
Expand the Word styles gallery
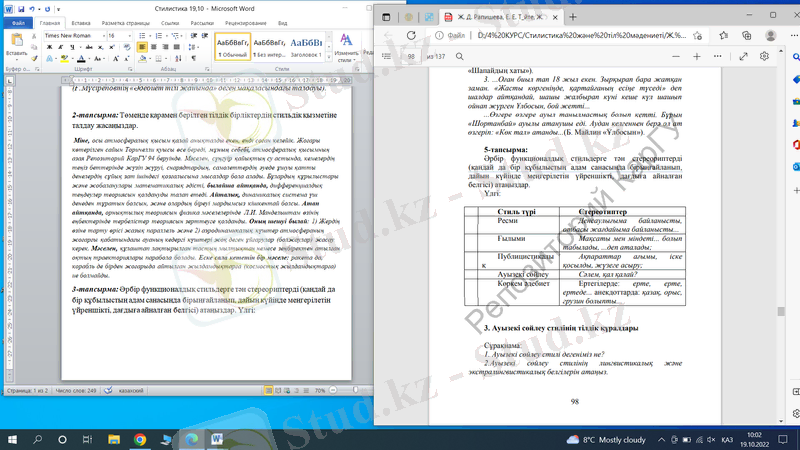[329, 59]
